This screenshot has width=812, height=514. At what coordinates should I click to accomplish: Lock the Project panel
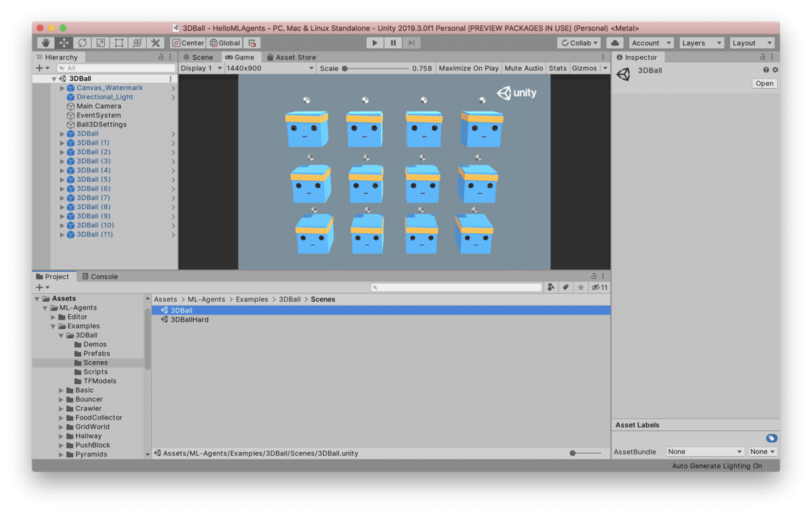click(x=593, y=276)
